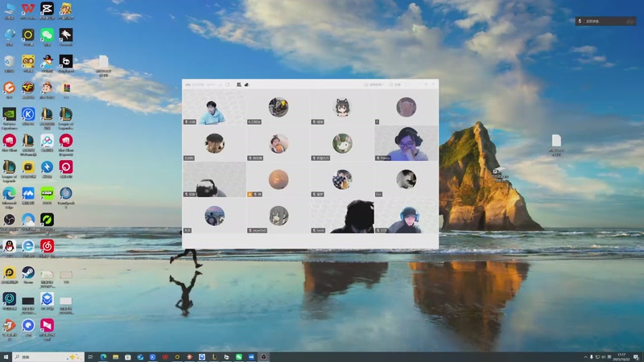
Task: Select the white rabbit avatar participant tile
Action: [x=342, y=143]
